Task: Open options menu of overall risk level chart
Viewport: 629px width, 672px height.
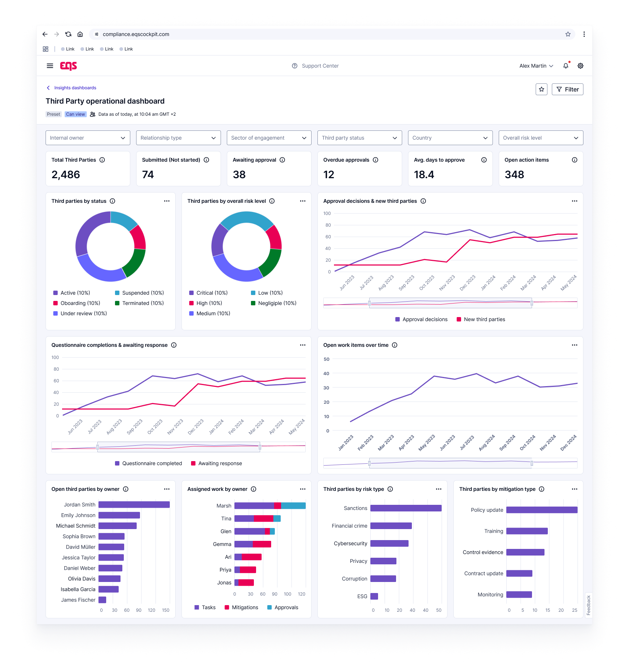Action: (303, 201)
